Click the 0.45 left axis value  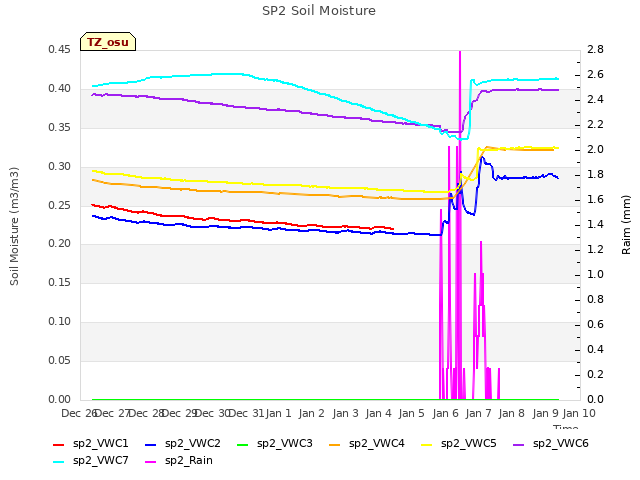pyautogui.click(x=59, y=49)
